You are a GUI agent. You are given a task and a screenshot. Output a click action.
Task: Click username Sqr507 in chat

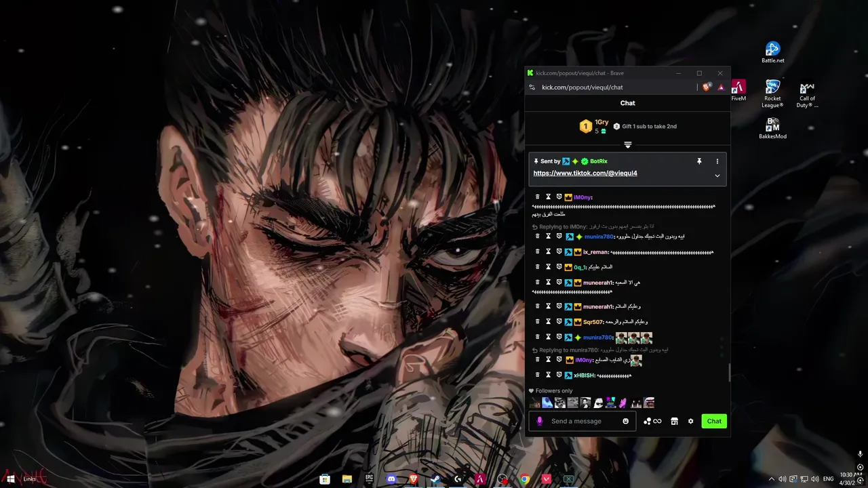click(593, 322)
